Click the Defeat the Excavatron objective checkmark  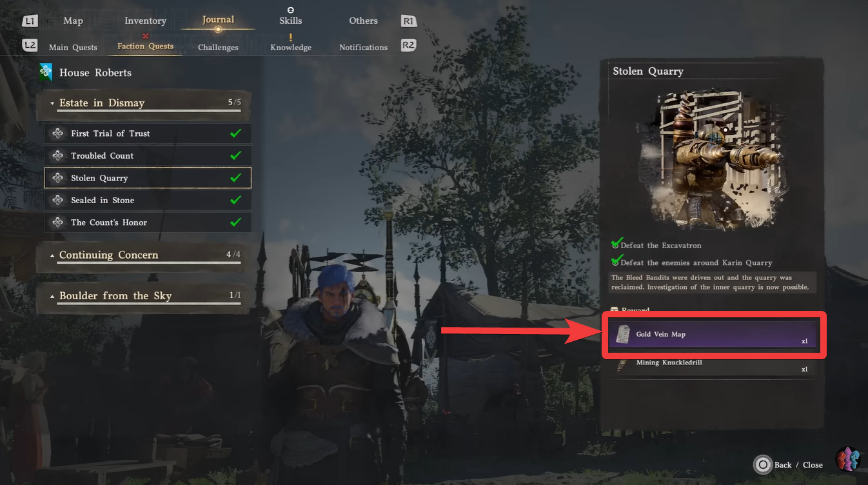[x=616, y=243]
